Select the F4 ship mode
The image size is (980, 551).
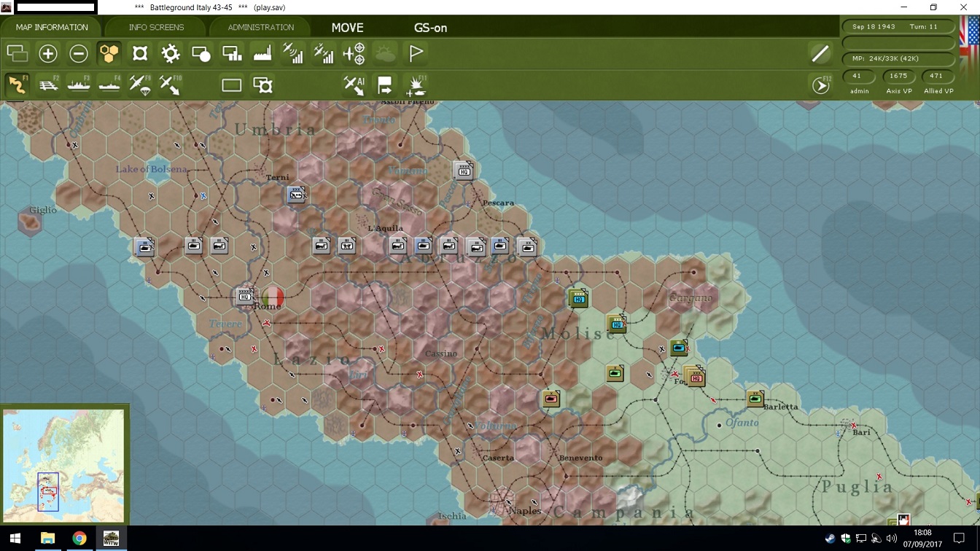coord(109,85)
